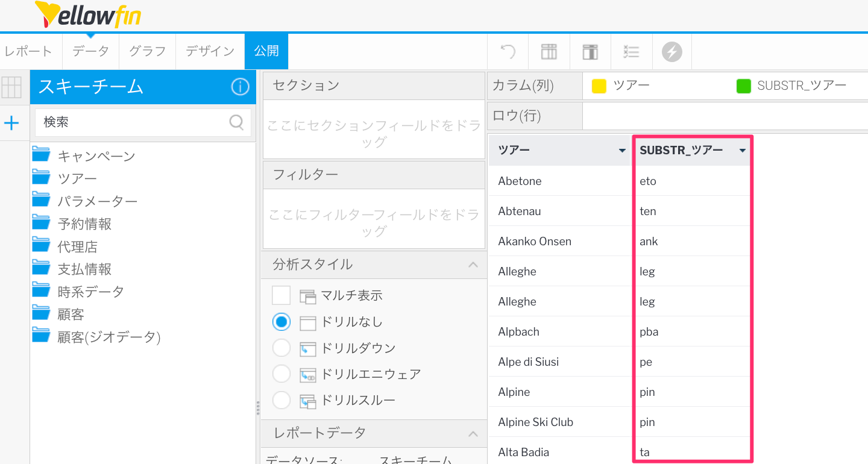Enable the マルチ表示 checkbox

tap(281, 295)
